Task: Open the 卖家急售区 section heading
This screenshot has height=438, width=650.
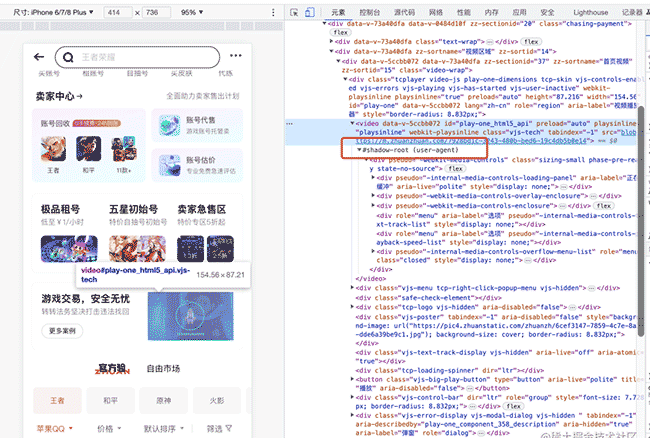Action: pos(202,209)
